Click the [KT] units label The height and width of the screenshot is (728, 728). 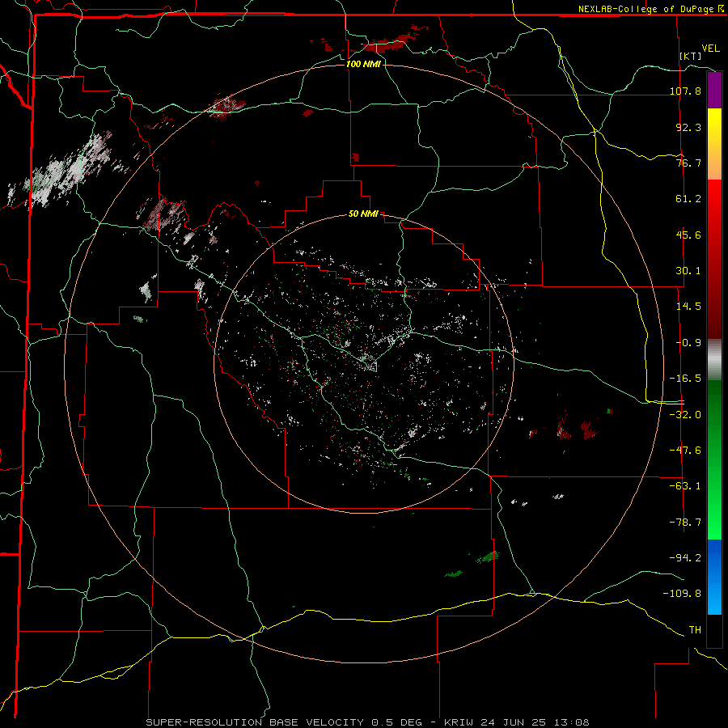tap(691, 56)
